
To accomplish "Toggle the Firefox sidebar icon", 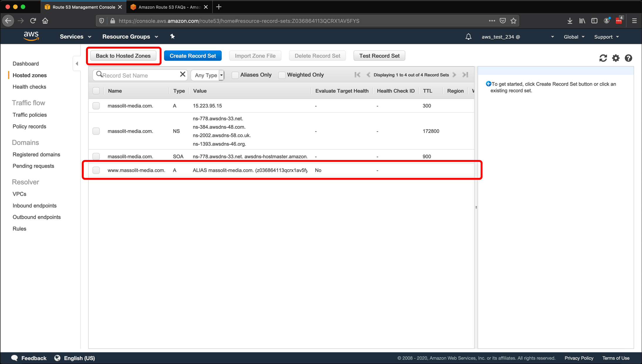I will click(594, 21).
